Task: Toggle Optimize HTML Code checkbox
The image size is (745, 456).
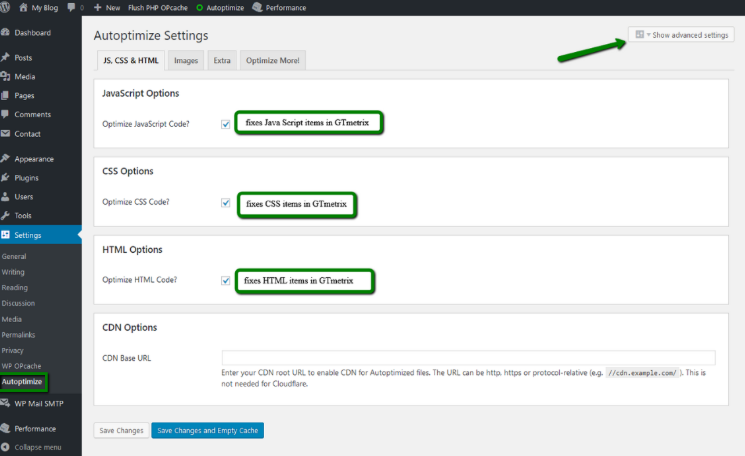Action: click(225, 280)
